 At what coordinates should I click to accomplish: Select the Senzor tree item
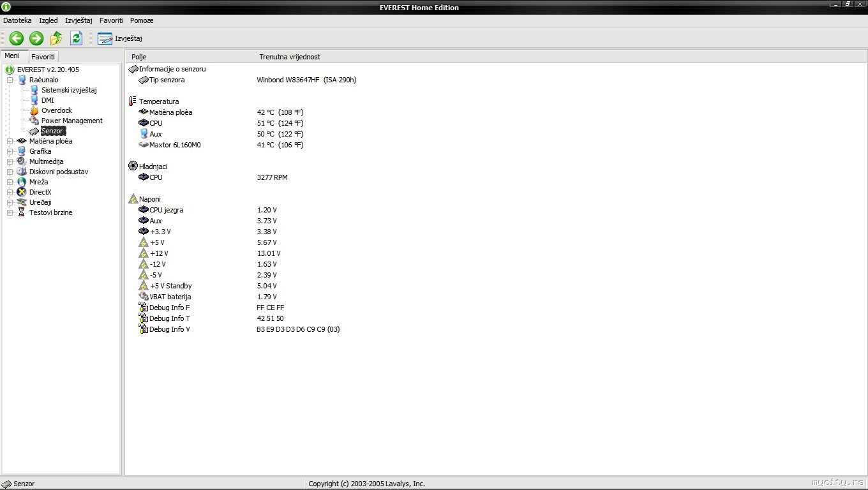tap(52, 131)
